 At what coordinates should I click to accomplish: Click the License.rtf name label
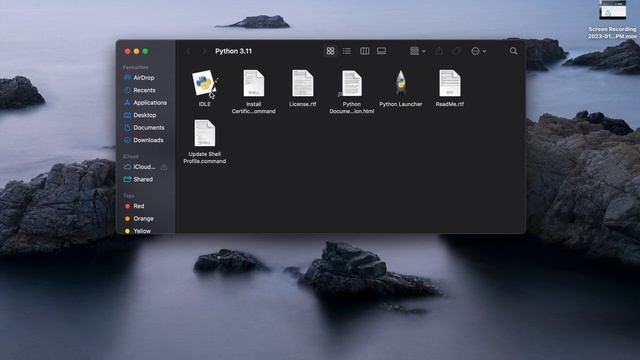pyautogui.click(x=302, y=104)
